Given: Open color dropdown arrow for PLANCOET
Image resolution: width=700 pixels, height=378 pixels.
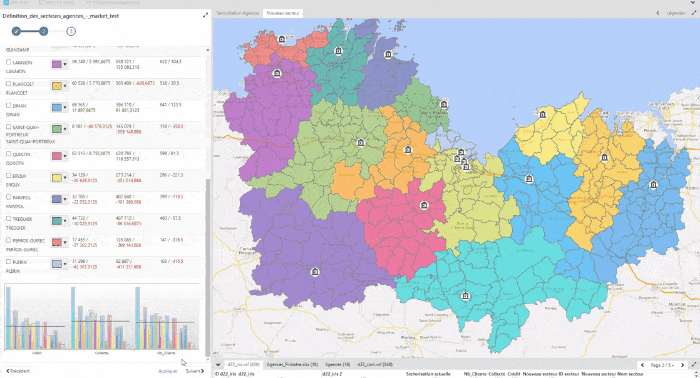Looking at the screenshot, I should click(65, 86).
